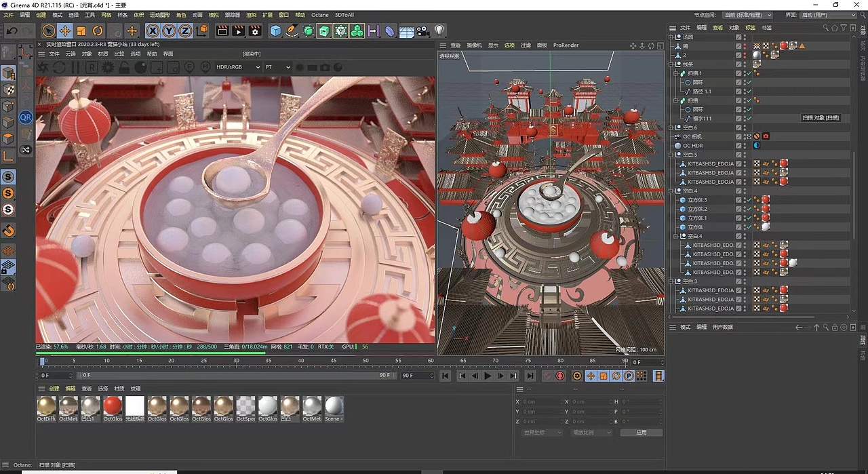
Task: Open the PT render kernel dropdown
Action: 277,67
